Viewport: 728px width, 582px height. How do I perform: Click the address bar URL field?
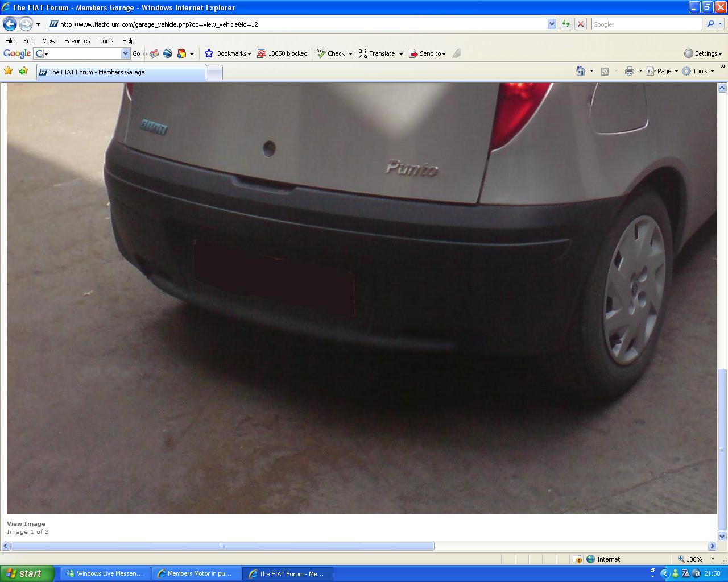pyautogui.click(x=297, y=24)
